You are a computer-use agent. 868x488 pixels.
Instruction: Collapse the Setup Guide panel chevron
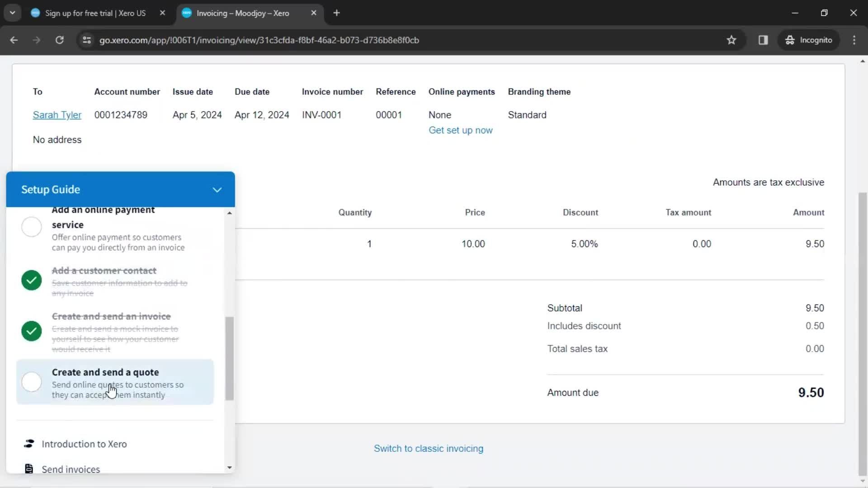(217, 190)
